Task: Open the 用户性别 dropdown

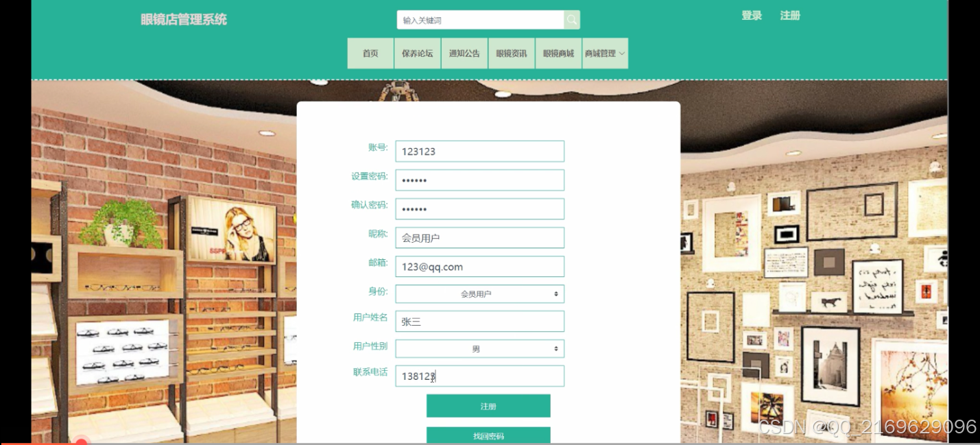Action: (x=480, y=349)
